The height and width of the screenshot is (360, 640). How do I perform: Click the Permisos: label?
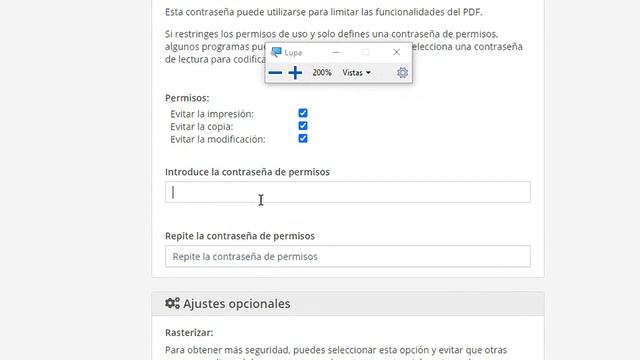(x=187, y=98)
